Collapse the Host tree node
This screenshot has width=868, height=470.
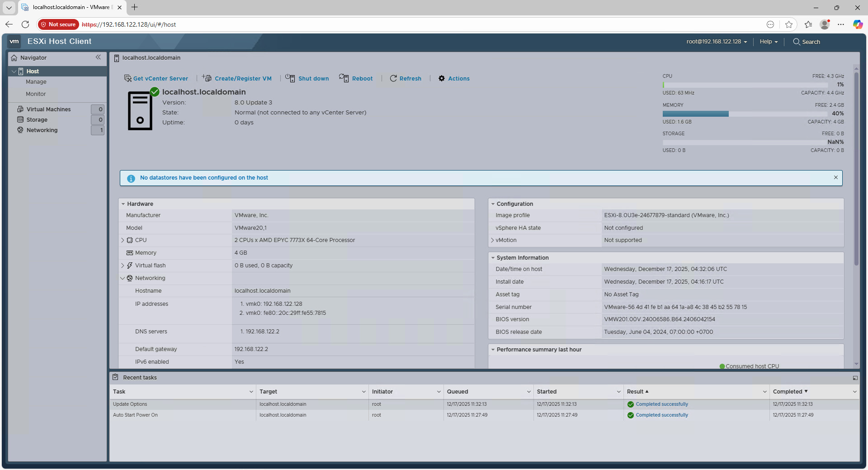14,71
